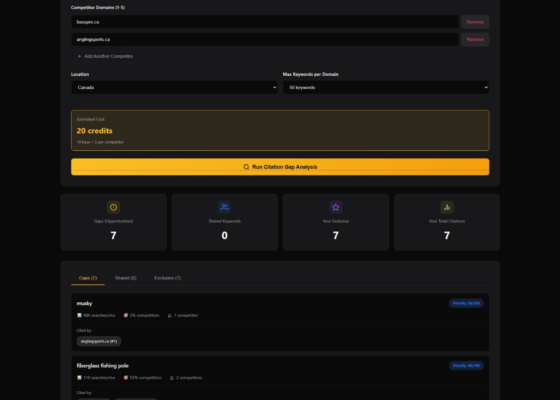Screen dimensions: 560x400
Task: Switch to the Exclusive (7) tab
Action: pos(168,278)
